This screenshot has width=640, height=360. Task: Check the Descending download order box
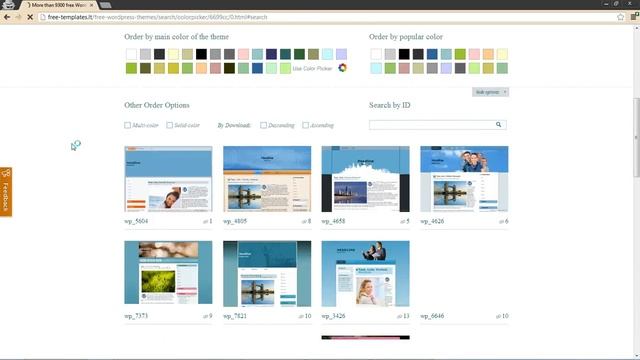263,125
